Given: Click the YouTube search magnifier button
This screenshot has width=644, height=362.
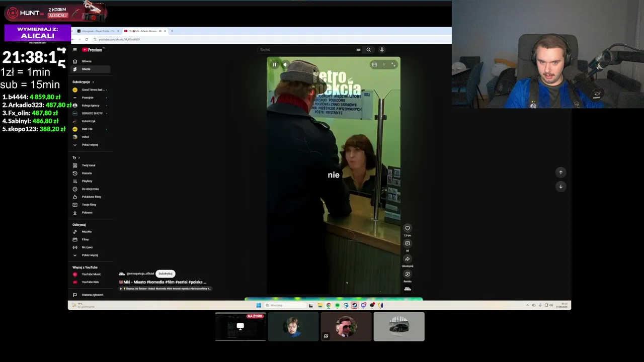Looking at the screenshot, I should pos(368,50).
